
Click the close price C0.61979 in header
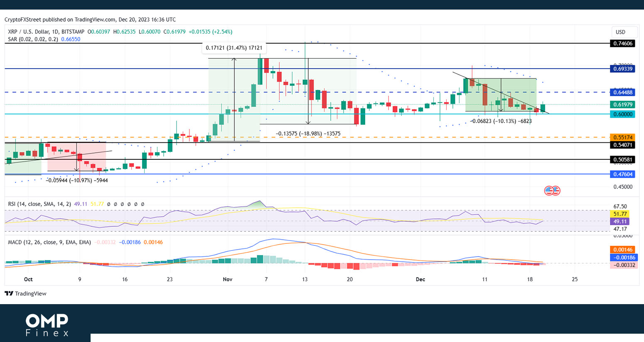click(175, 32)
